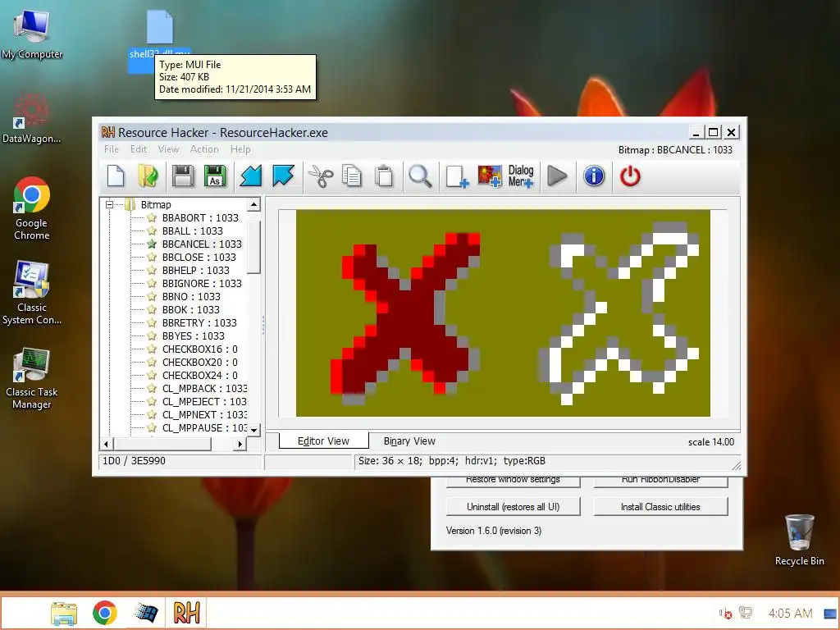This screenshot has width=840, height=630.
Task: Click the Paste clipboard icon
Action: [384, 176]
